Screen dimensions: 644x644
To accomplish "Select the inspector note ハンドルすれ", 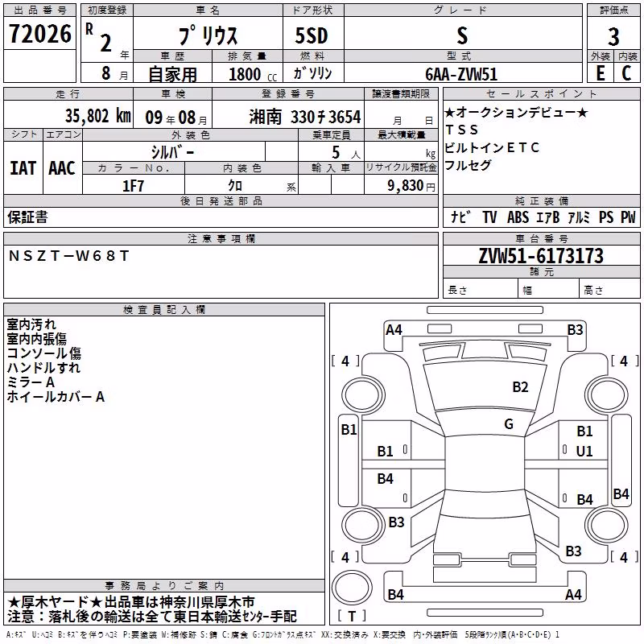I will click(x=43, y=367).
